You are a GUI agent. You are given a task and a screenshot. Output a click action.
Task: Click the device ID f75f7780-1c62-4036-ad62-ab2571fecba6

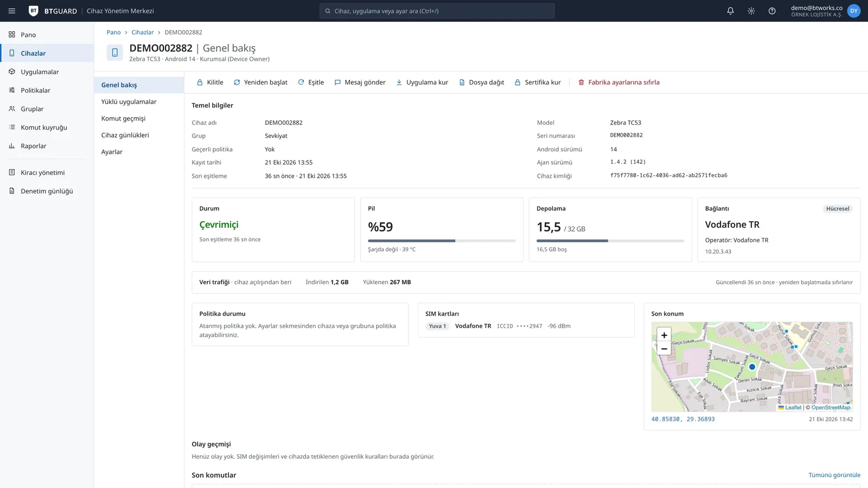[668, 176]
